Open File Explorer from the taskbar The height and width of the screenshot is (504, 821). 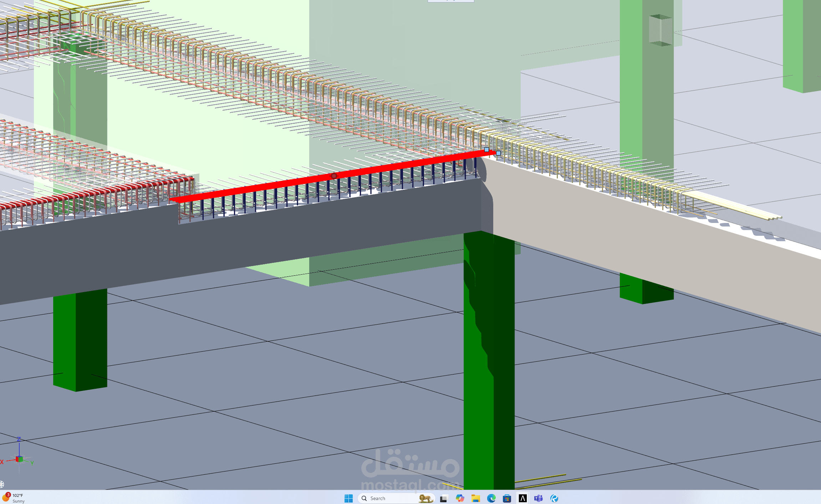point(475,498)
